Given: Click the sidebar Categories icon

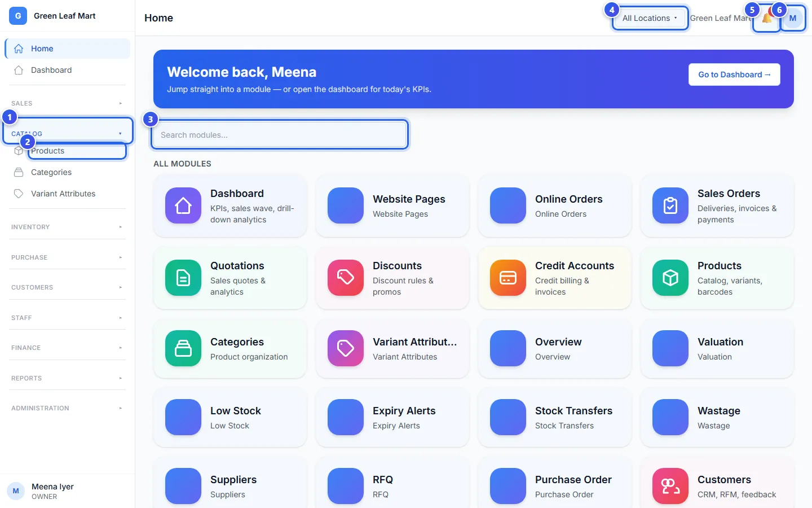Looking at the screenshot, I should [x=19, y=172].
